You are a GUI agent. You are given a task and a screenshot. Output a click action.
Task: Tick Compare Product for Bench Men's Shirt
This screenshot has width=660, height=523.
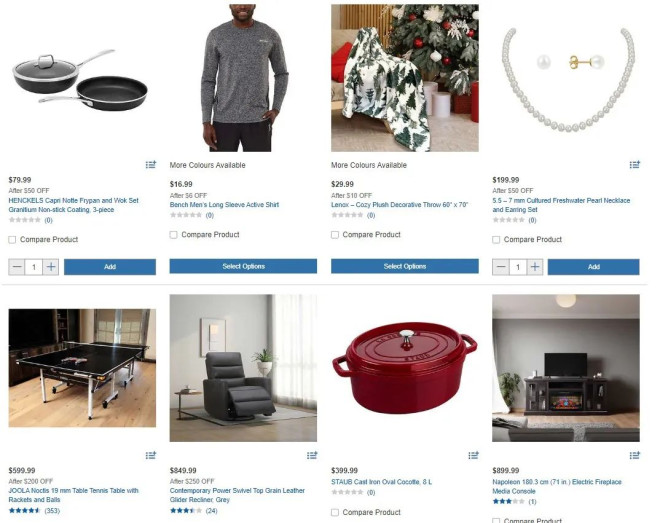click(x=173, y=235)
